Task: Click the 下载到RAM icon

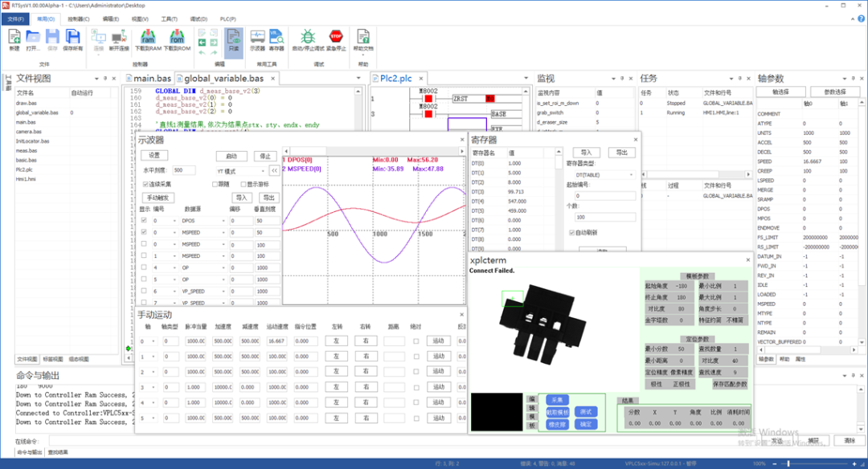Action: 148,36
